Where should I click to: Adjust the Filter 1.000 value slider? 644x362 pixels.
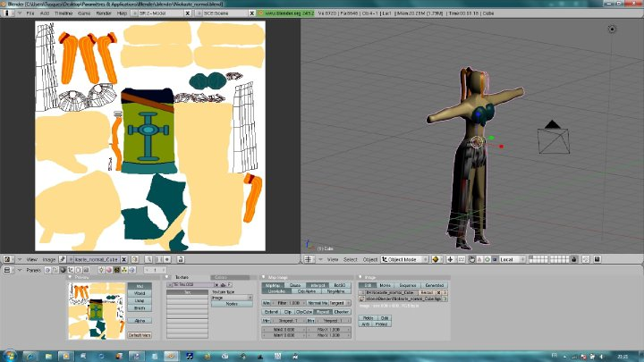pyautogui.click(x=289, y=303)
